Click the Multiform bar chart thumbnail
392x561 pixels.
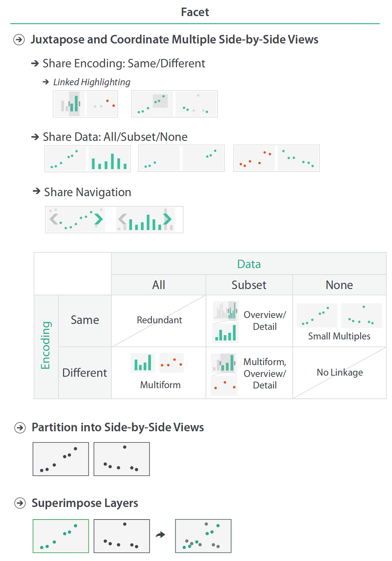pyautogui.click(x=143, y=363)
